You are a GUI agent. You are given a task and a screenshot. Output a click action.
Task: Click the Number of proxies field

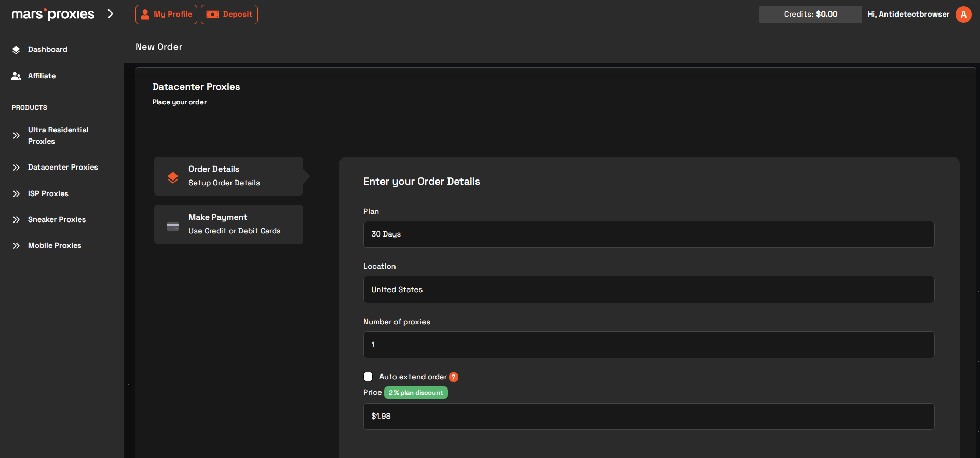649,345
